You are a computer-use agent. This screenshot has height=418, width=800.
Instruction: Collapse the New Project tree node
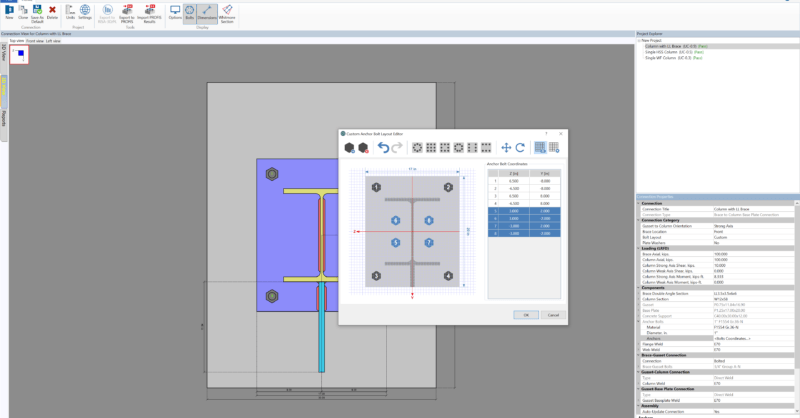pyautogui.click(x=638, y=40)
